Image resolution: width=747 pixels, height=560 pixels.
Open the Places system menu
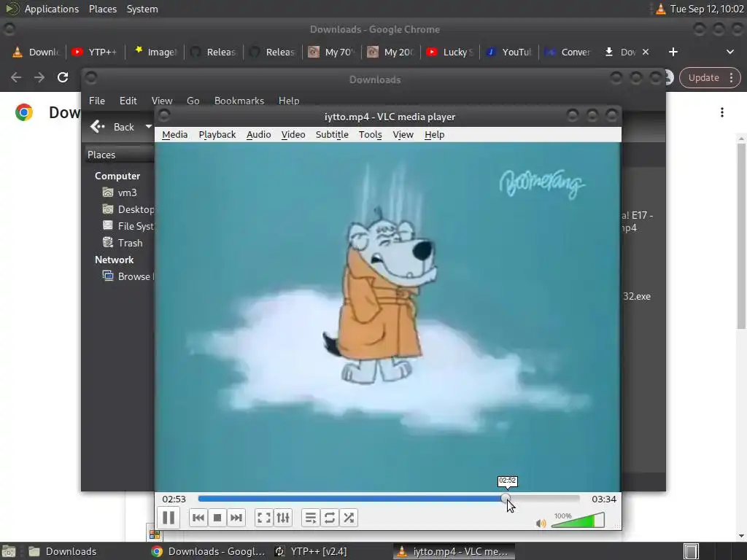point(102,9)
